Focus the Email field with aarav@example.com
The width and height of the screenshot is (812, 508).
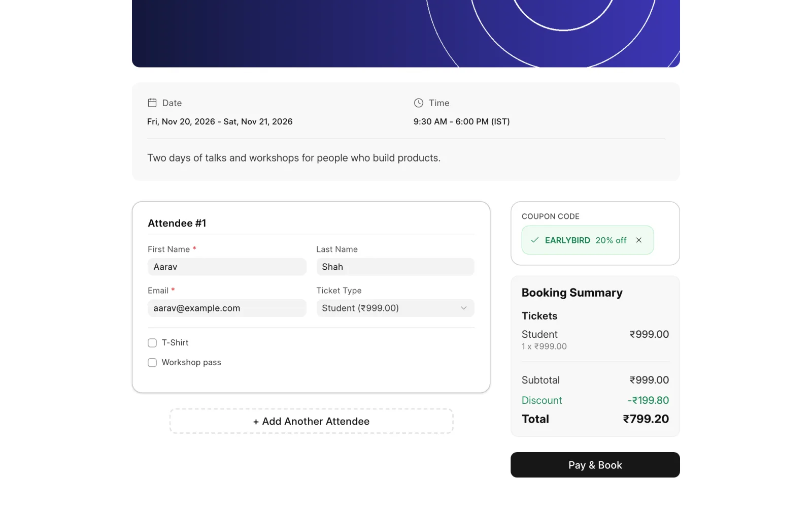click(x=227, y=308)
